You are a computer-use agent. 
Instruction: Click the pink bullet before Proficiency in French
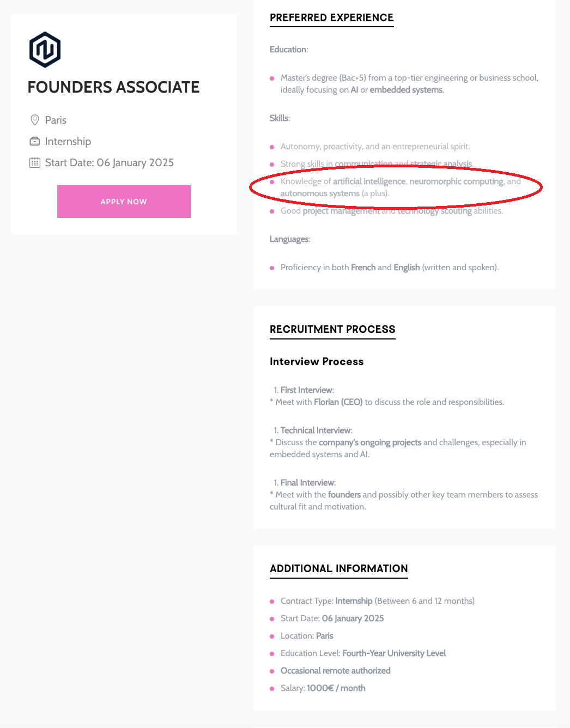[x=272, y=268]
